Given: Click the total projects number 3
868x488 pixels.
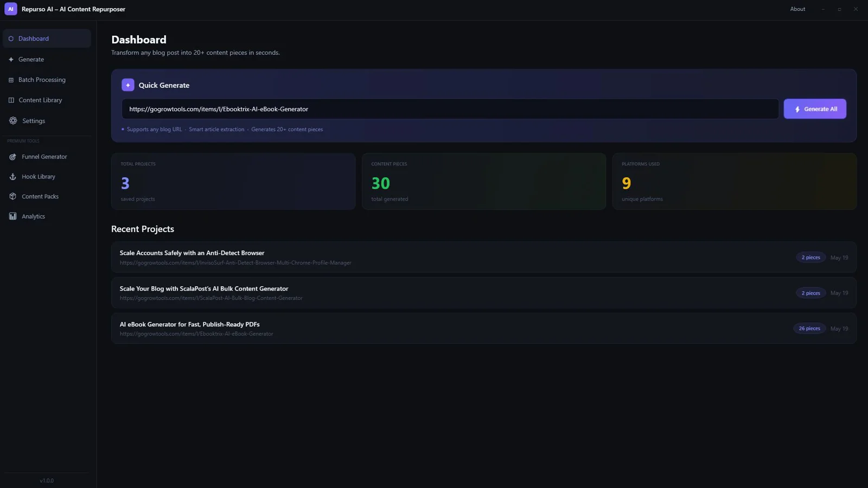Looking at the screenshot, I should [125, 183].
